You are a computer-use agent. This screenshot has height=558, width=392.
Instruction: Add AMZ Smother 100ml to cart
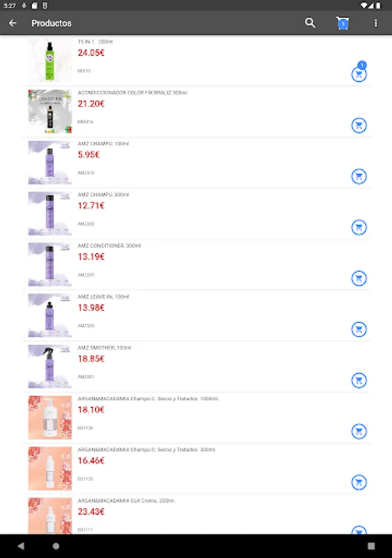tap(359, 379)
